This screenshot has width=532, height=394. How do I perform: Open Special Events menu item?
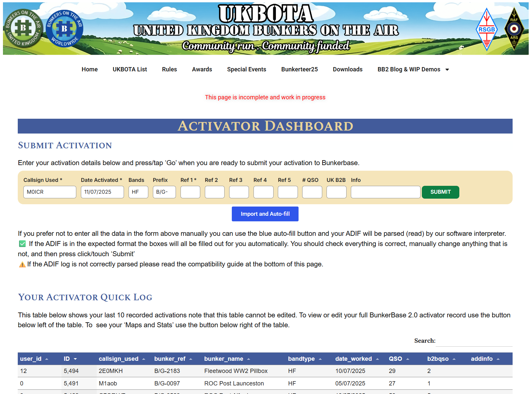(246, 69)
